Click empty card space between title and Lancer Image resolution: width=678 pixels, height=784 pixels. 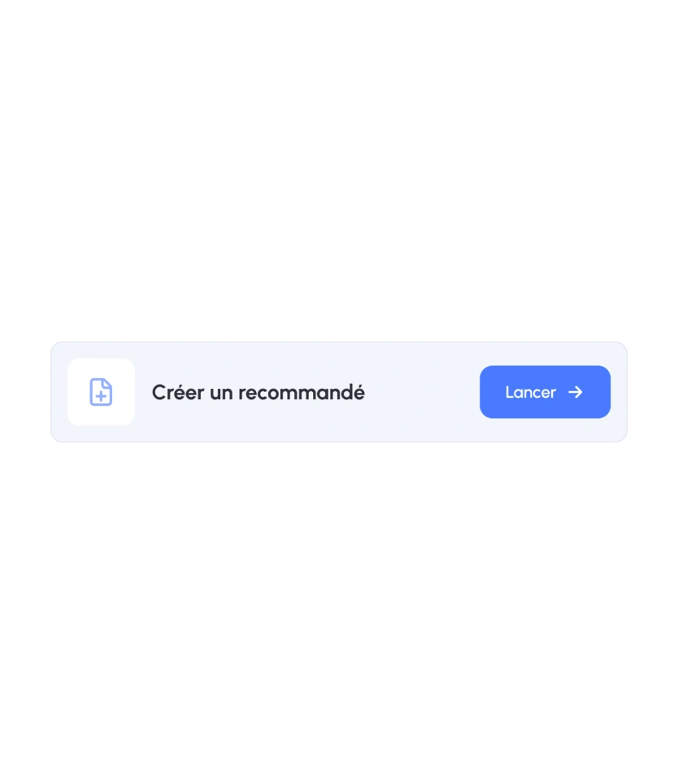coord(422,392)
